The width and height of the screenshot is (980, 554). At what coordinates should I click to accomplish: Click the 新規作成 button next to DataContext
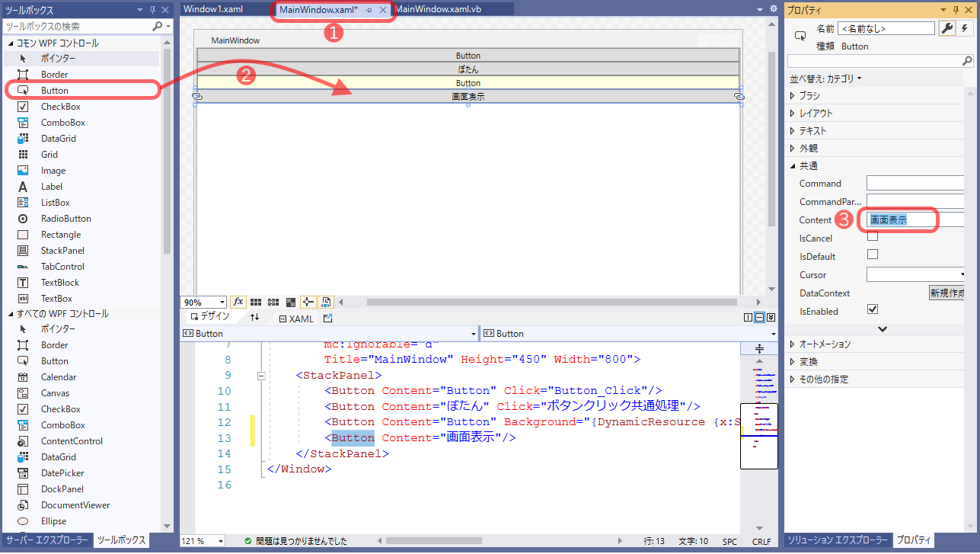[x=946, y=293]
